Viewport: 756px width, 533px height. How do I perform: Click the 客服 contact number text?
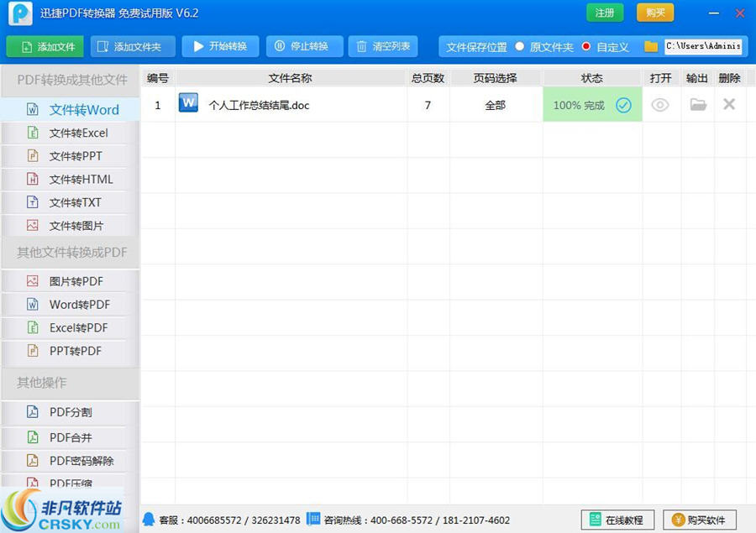click(x=229, y=520)
